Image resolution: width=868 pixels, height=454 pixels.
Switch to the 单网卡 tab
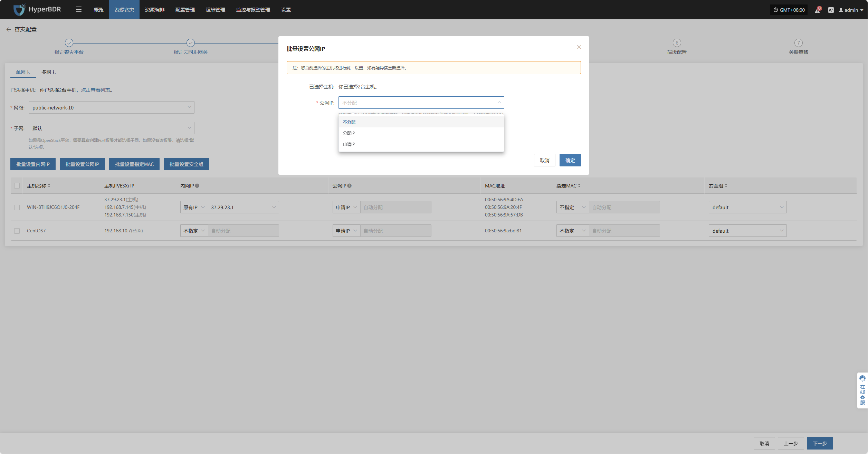pos(23,72)
